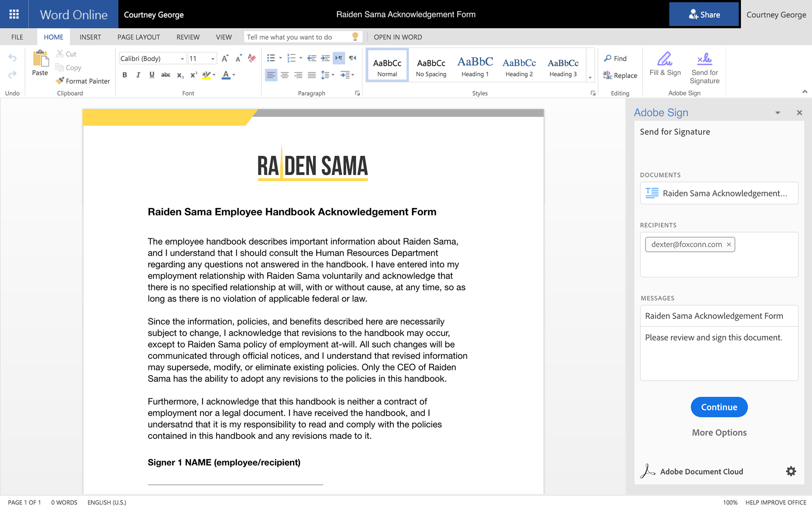Apply the font color A button

pos(226,75)
